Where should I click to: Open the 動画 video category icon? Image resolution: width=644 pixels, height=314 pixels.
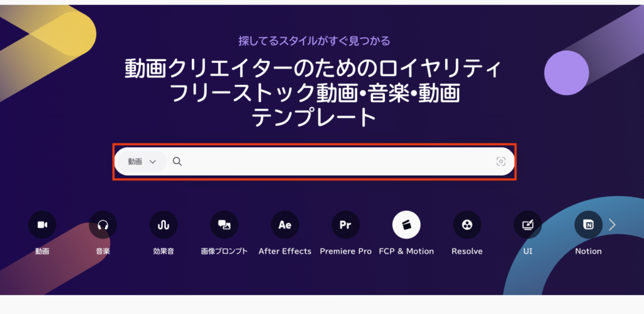(x=42, y=225)
